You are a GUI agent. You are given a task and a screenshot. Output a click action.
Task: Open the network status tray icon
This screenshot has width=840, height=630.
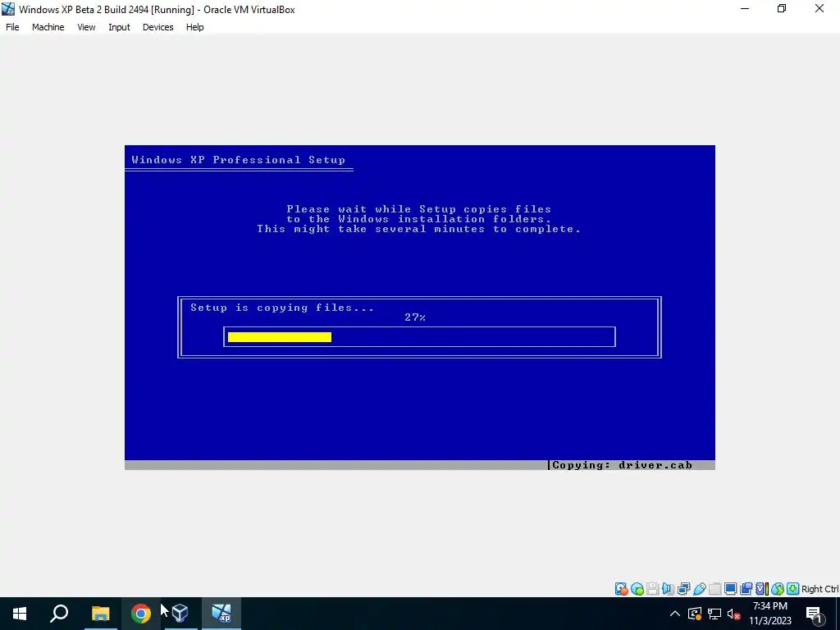click(x=714, y=614)
